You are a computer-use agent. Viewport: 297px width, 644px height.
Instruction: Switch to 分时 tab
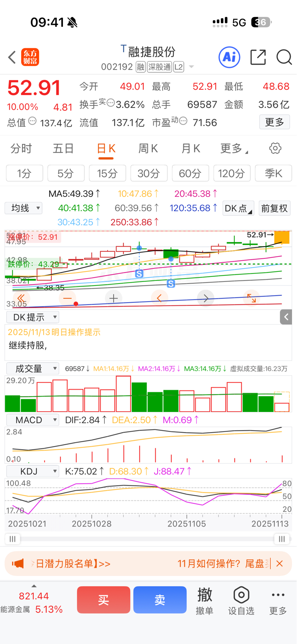click(x=21, y=149)
